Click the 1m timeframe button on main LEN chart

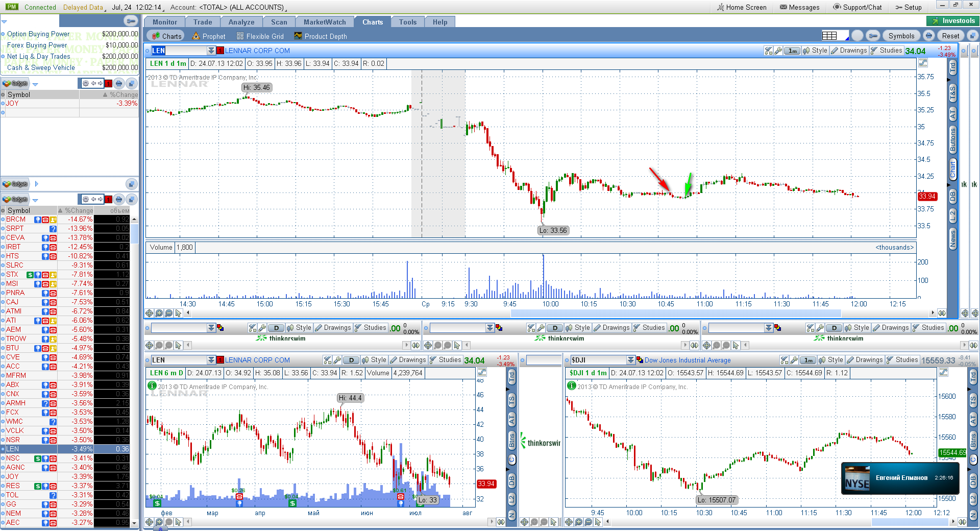coord(792,51)
